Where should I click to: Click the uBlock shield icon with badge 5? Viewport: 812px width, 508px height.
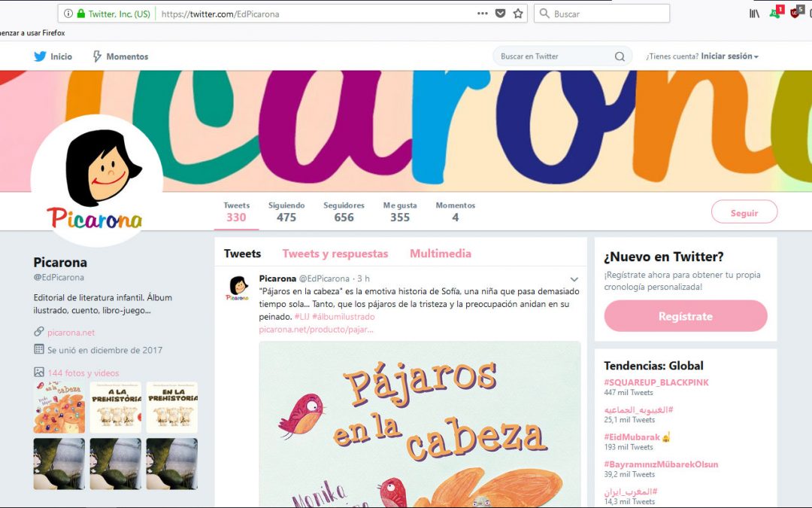797,13
